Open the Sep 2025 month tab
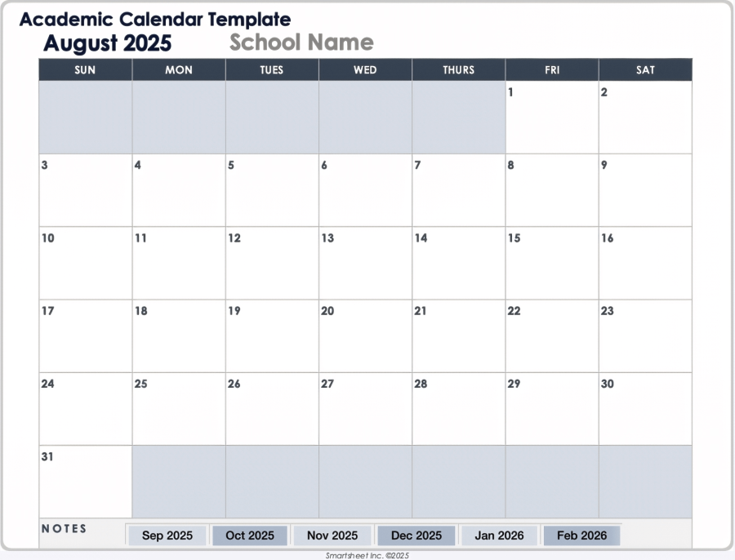735x560 pixels. click(x=167, y=536)
